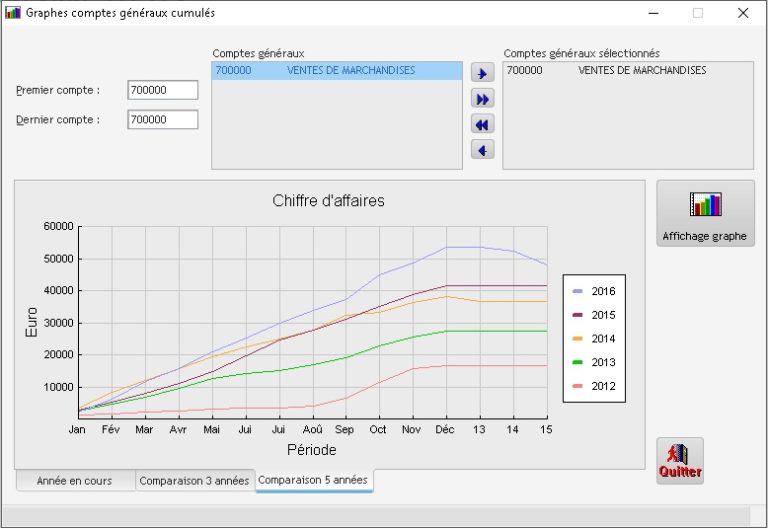Open the Comparaison 3 années tab

[x=194, y=481]
